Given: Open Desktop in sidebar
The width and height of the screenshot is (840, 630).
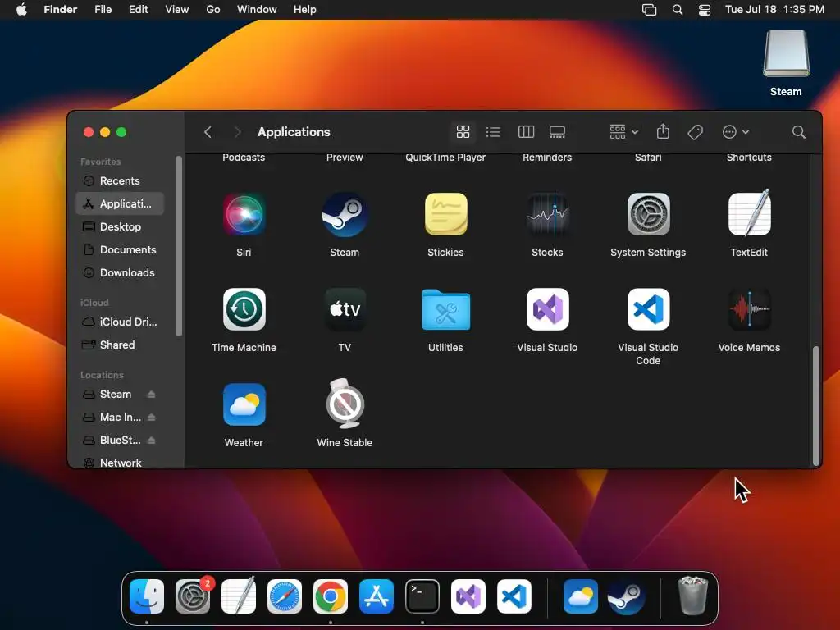Looking at the screenshot, I should [120, 226].
